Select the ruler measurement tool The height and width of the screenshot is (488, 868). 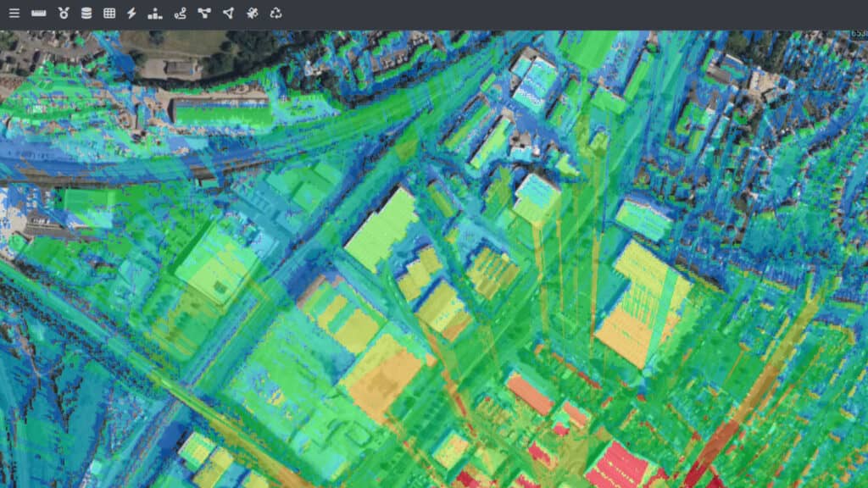[38, 14]
